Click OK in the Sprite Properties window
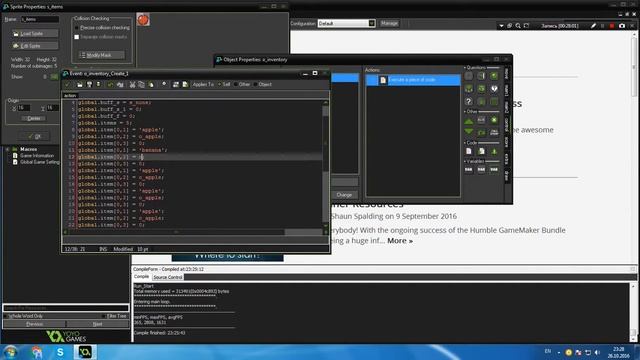The width and height of the screenshot is (640, 360). point(34,136)
